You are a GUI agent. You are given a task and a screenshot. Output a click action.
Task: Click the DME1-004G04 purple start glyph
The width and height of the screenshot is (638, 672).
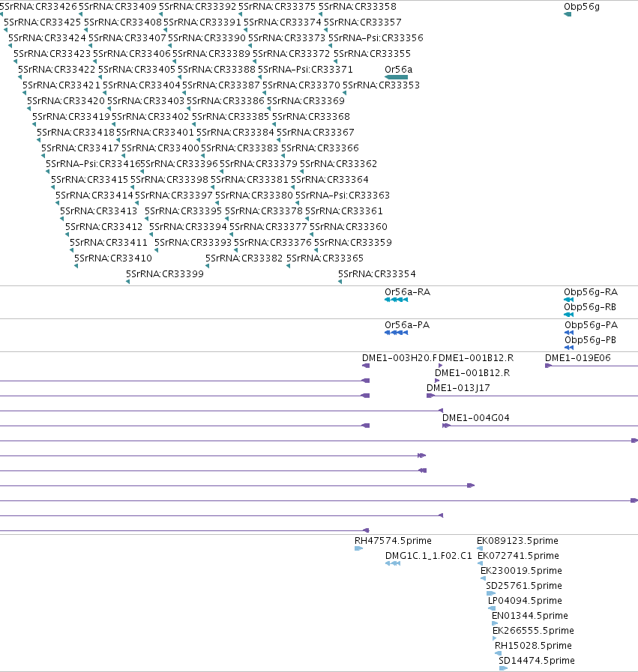[x=446, y=426]
